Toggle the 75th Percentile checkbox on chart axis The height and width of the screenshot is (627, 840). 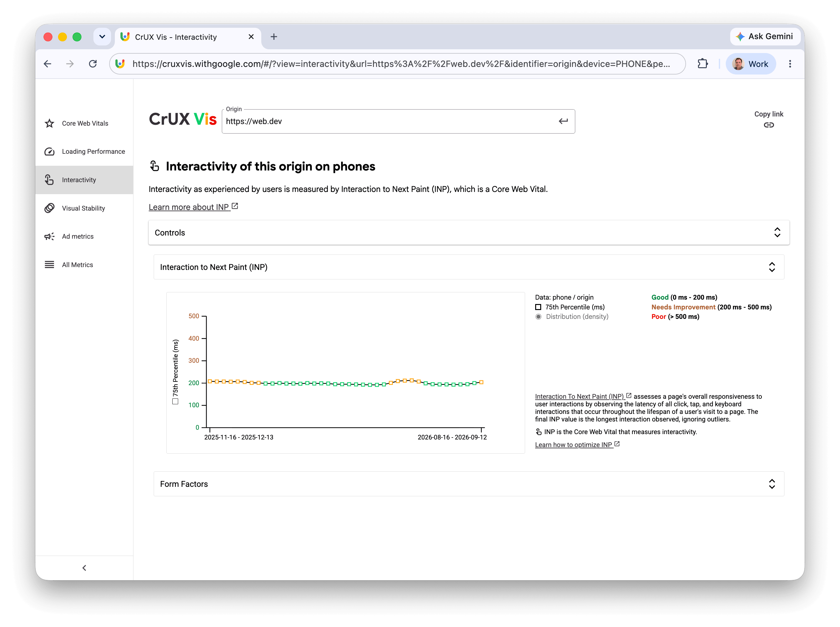tap(175, 401)
